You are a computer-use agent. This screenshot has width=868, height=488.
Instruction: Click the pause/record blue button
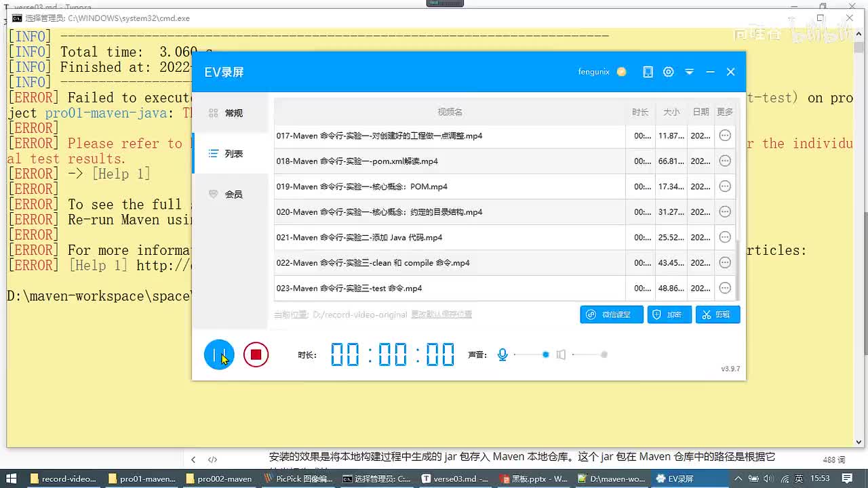pyautogui.click(x=219, y=354)
